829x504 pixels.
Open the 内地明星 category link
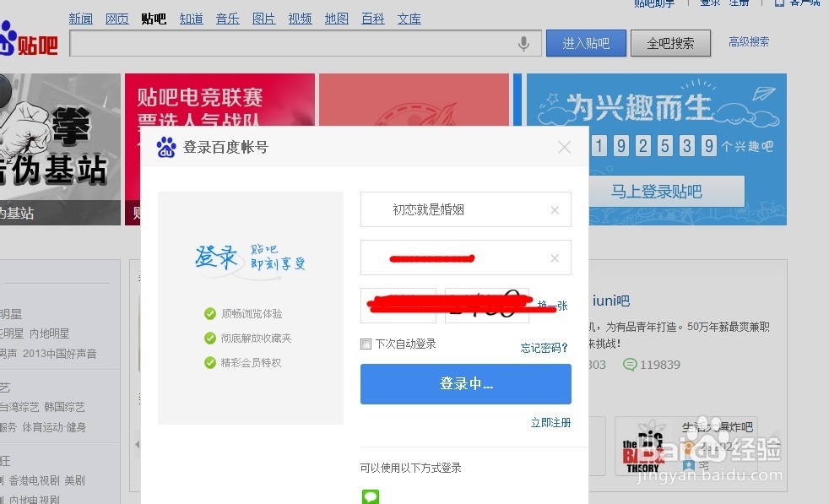click(x=49, y=333)
